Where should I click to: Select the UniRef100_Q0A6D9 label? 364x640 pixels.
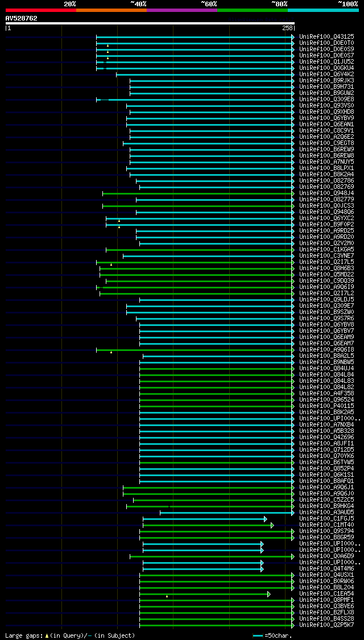tap(326, 556)
